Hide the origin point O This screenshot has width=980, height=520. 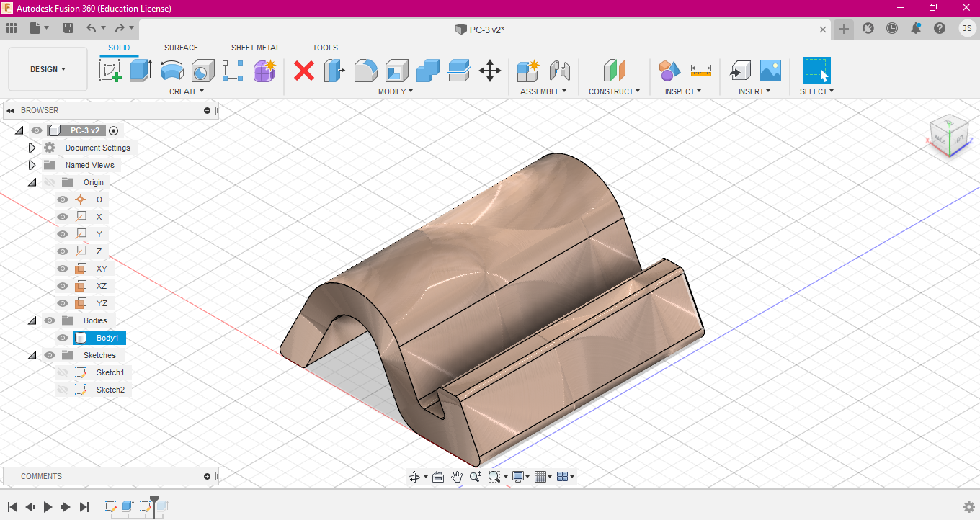point(63,200)
